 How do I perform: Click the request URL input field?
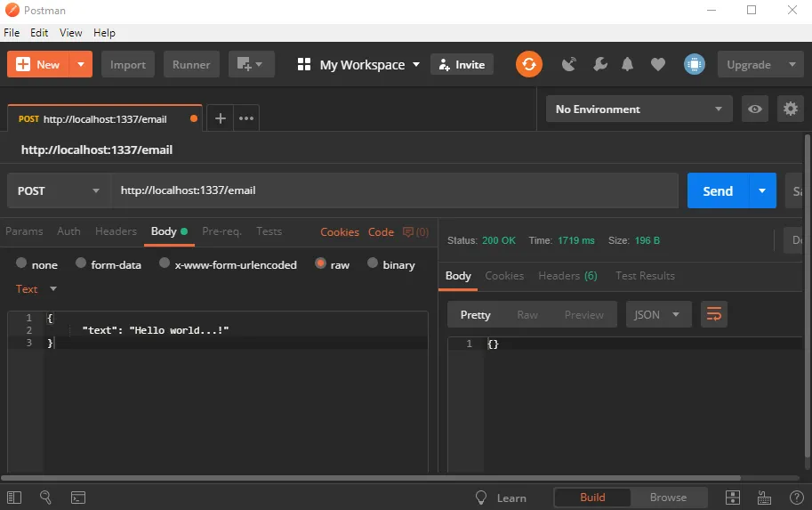395,190
